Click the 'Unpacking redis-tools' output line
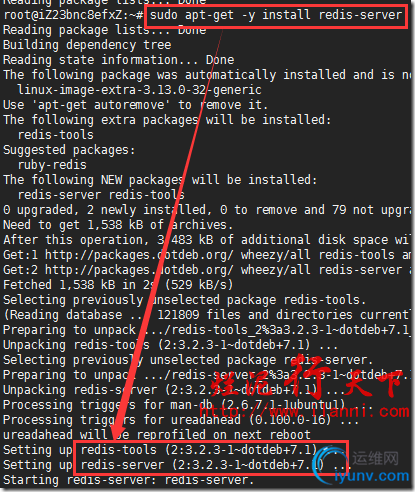The width and height of the screenshot is (415, 492). 170,345
